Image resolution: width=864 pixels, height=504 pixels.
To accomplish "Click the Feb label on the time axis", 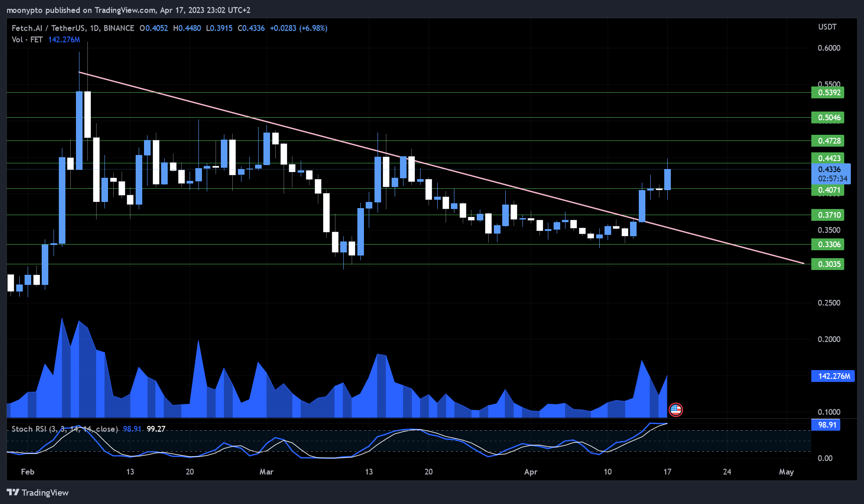I will point(28,472).
